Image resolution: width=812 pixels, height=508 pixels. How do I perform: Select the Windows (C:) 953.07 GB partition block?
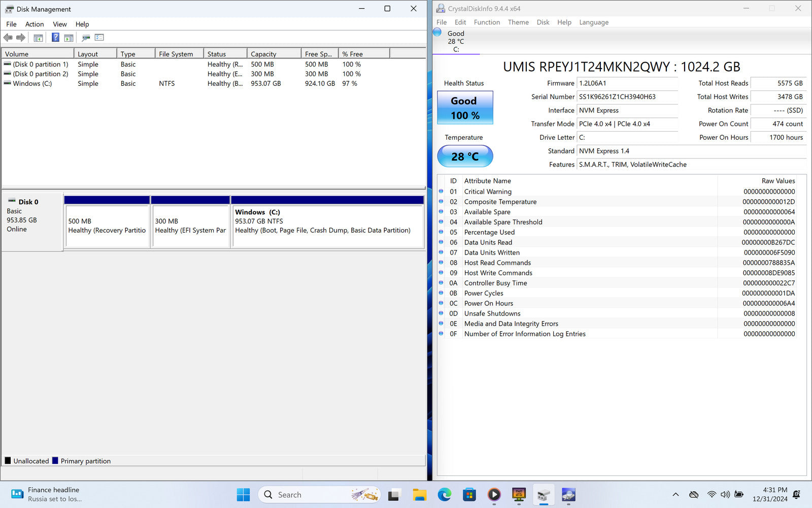tap(327, 222)
